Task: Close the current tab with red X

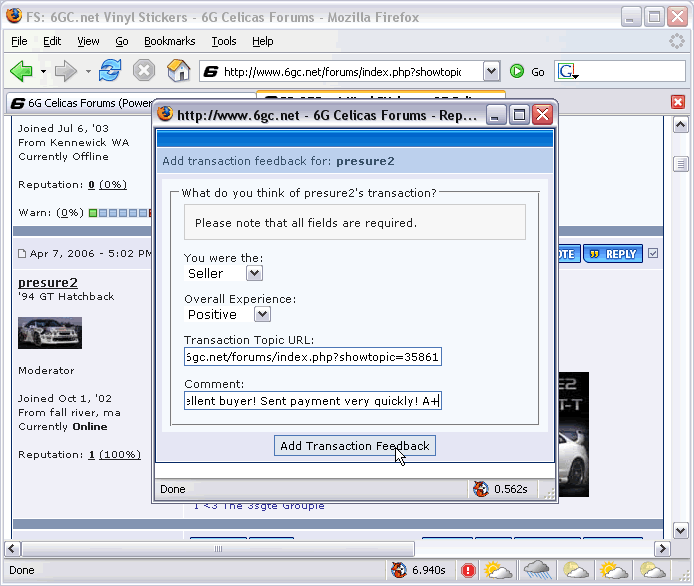Action: pyautogui.click(x=678, y=102)
